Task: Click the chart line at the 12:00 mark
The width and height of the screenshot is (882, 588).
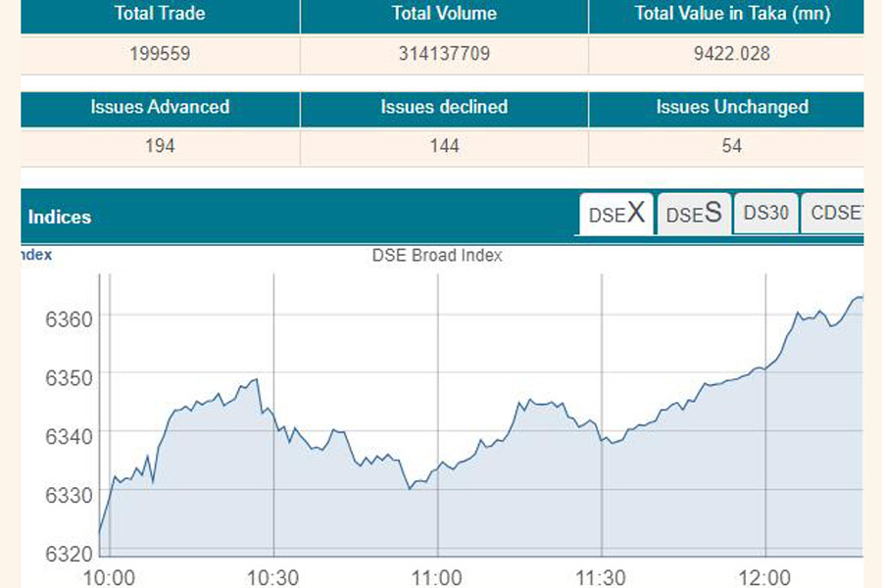Action: [765, 367]
